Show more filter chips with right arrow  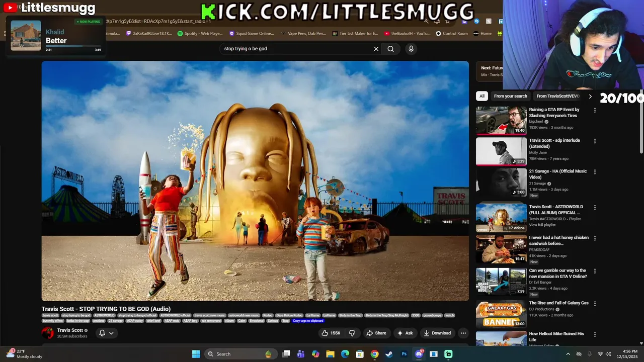pos(590,96)
